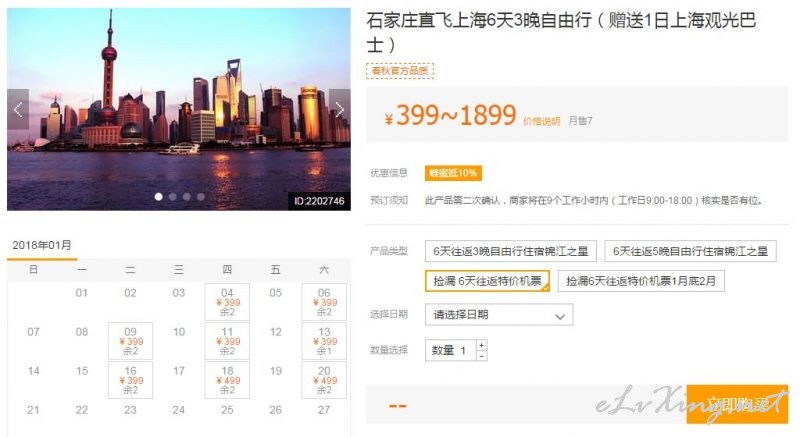Choose 6天往返3晚自由行住宿锦江之星 product type

point(511,251)
